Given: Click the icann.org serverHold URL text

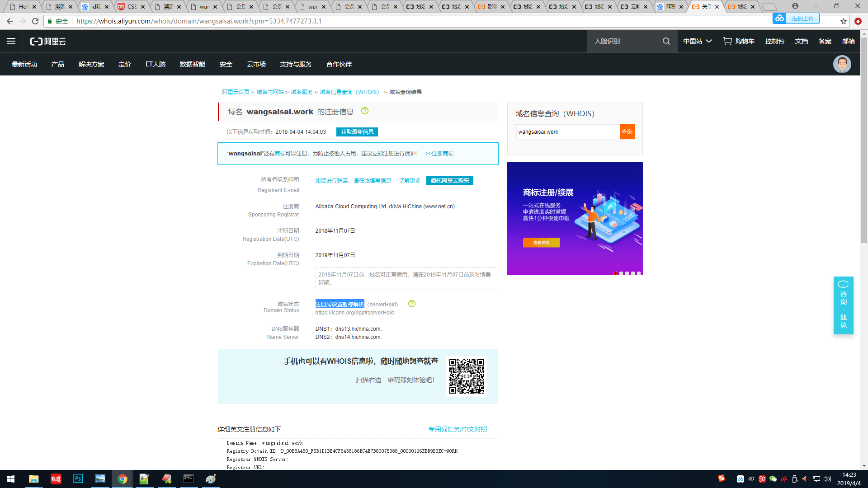Looking at the screenshot, I should [354, 313].
